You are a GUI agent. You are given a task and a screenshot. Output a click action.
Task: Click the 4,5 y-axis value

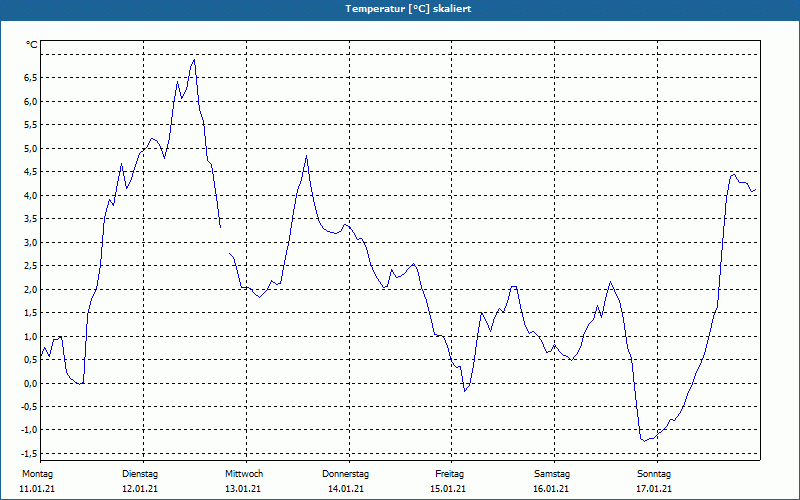tap(30, 171)
